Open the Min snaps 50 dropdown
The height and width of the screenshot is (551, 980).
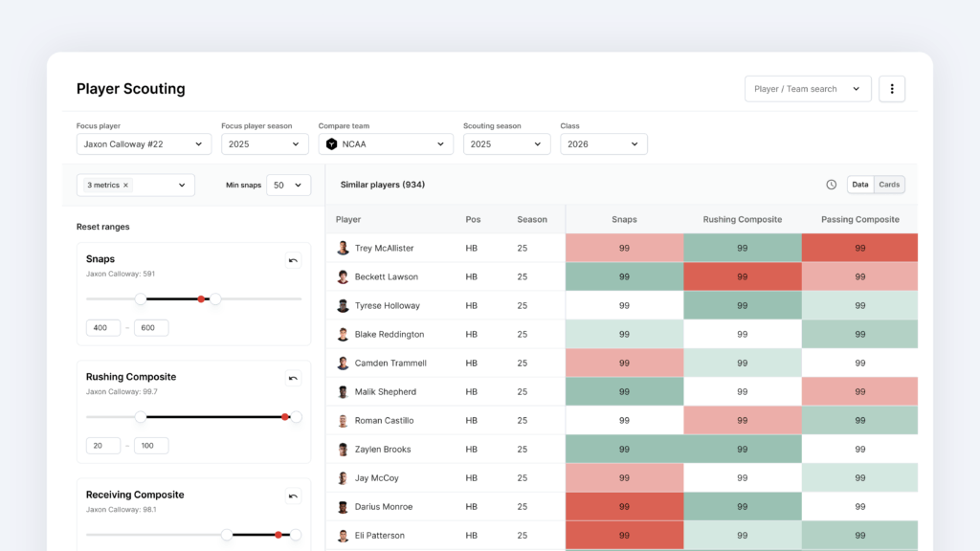(x=288, y=186)
